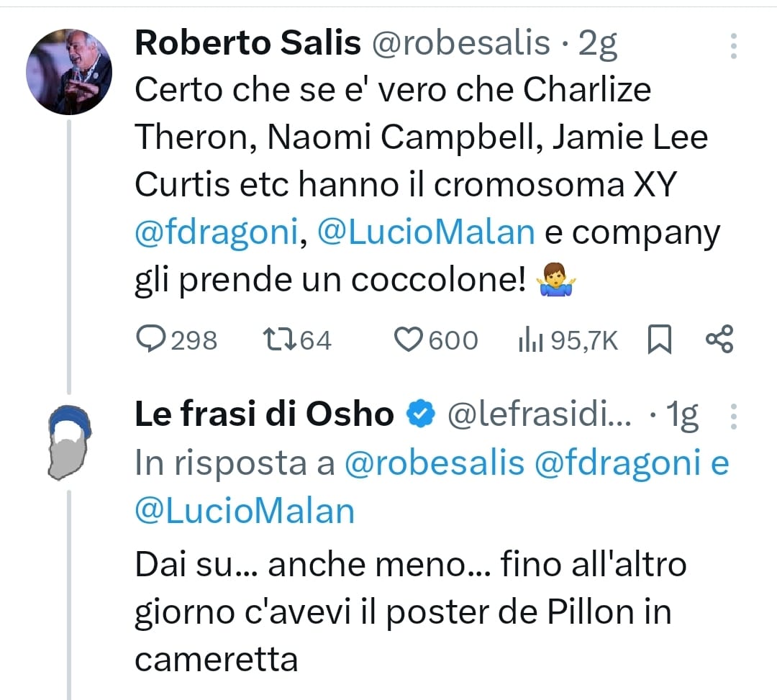Click the blue verified badge icon
This screenshot has height=700, width=777.
click(x=420, y=415)
